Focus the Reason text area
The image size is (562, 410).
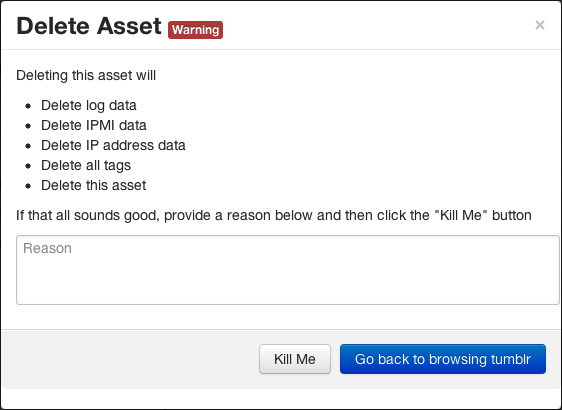pos(287,270)
